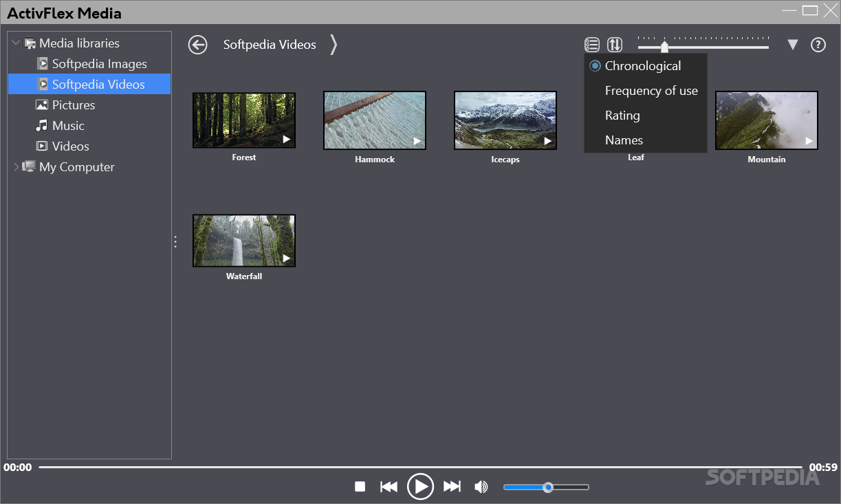Select Media libraries in the tree
Image resolution: width=841 pixels, height=504 pixels.
pyautogui.click(x=79, y=43)
